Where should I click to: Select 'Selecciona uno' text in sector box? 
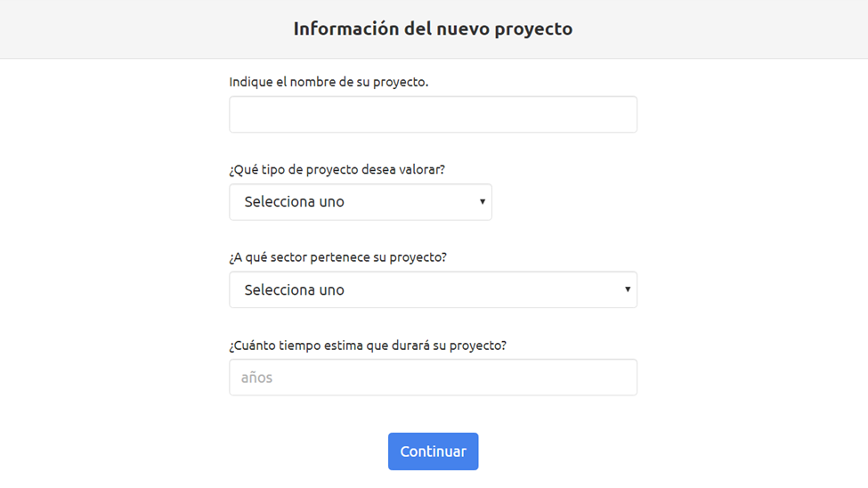pyautogui.click(x=295, y=289)
